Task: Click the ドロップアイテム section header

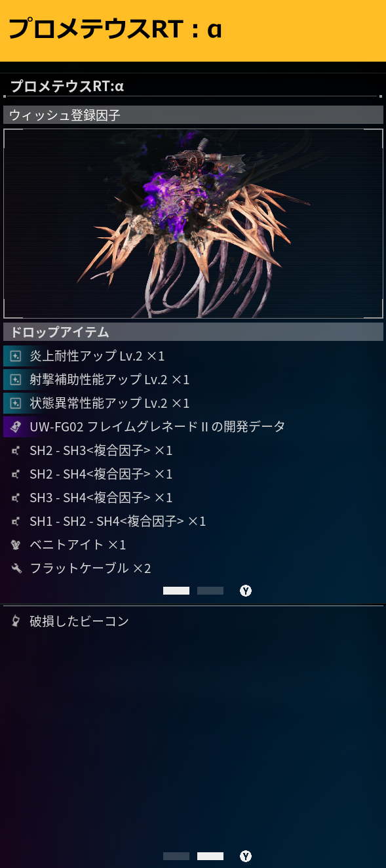Action: (x=193, y=332)
